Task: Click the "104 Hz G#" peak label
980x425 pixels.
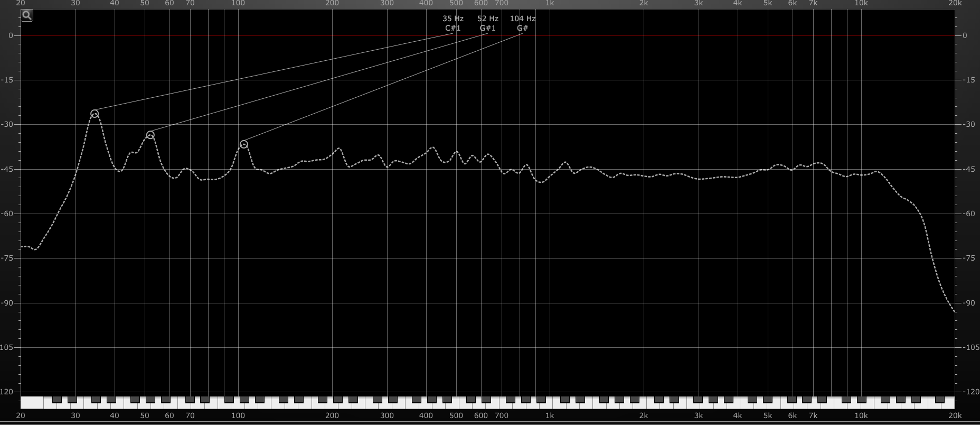Action: tap(523, 23)
